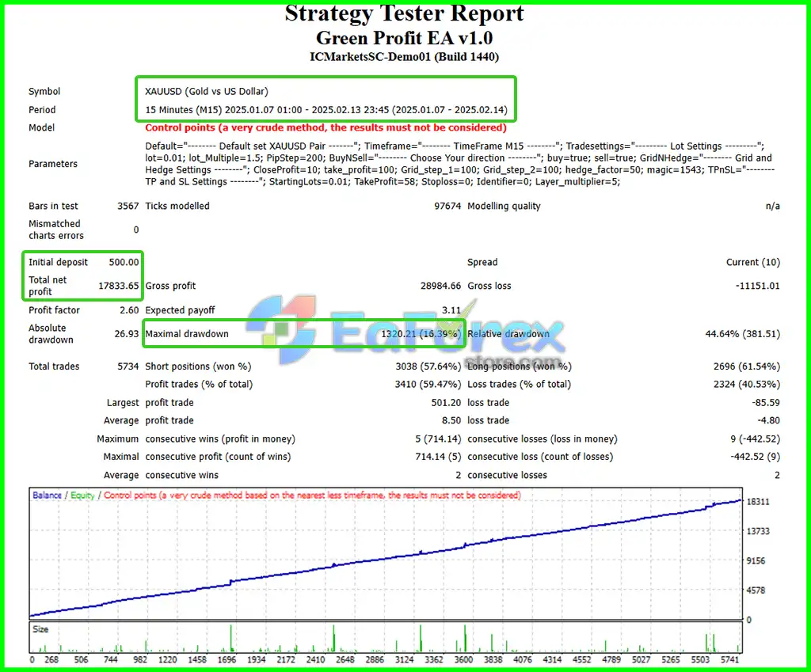This screenshot has height=672, width=811.
Task: Click the 'Size' label in volume chart
Action: point(40,629)
